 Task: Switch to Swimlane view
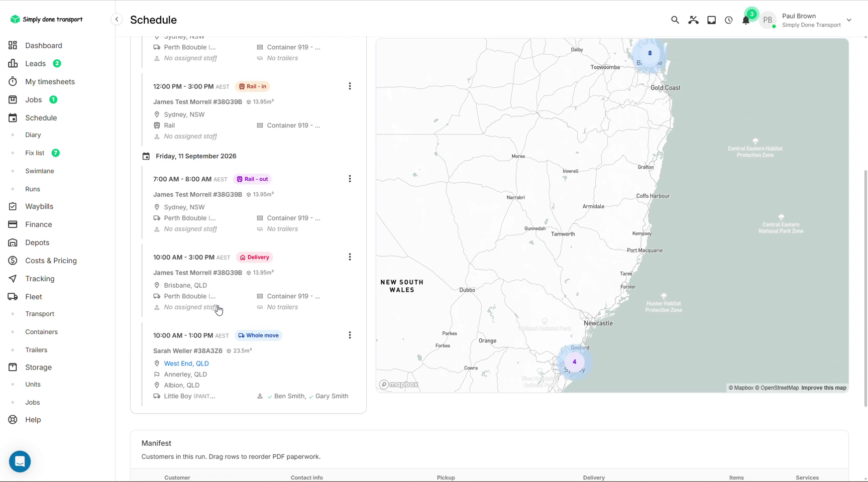pyautogui.click(x=40, y=171)
